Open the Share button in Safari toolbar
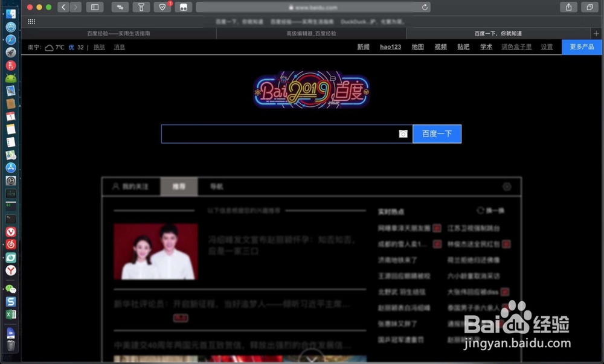 [x=568, y=7]
